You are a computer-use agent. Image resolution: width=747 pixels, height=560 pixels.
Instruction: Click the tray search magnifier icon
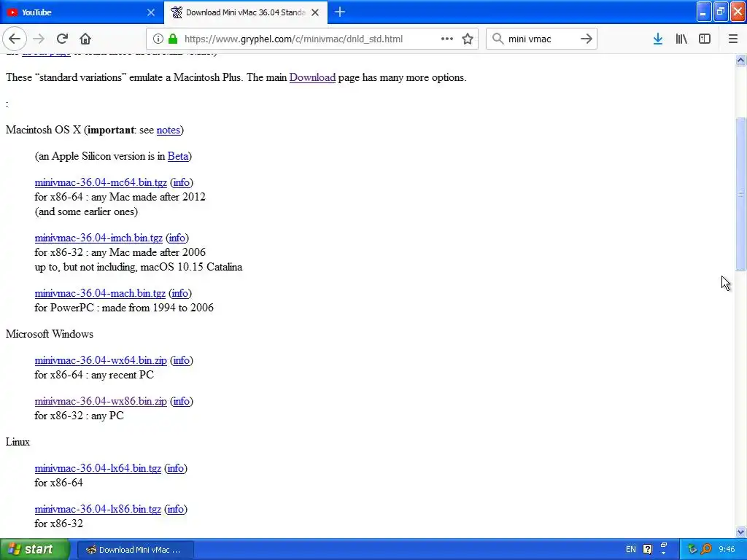(x=706, y=550)
